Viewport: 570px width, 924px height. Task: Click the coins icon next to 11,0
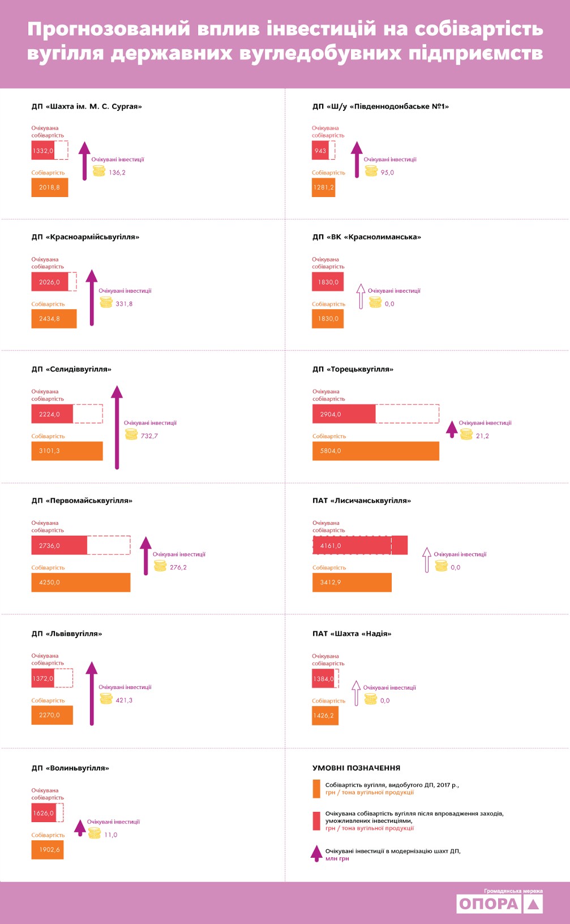(x=95, y=833)
